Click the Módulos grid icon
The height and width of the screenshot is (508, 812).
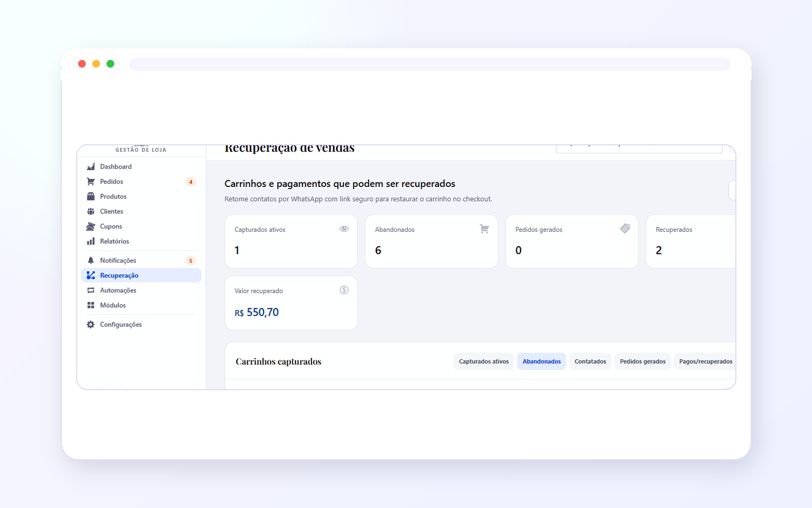click(x=91, y=305)
